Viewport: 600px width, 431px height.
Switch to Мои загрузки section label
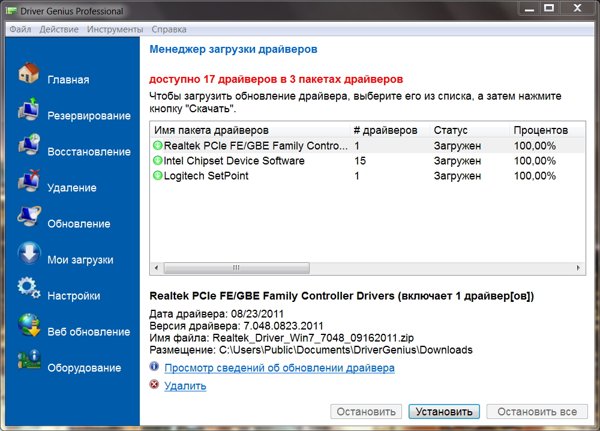coord(80,260)
